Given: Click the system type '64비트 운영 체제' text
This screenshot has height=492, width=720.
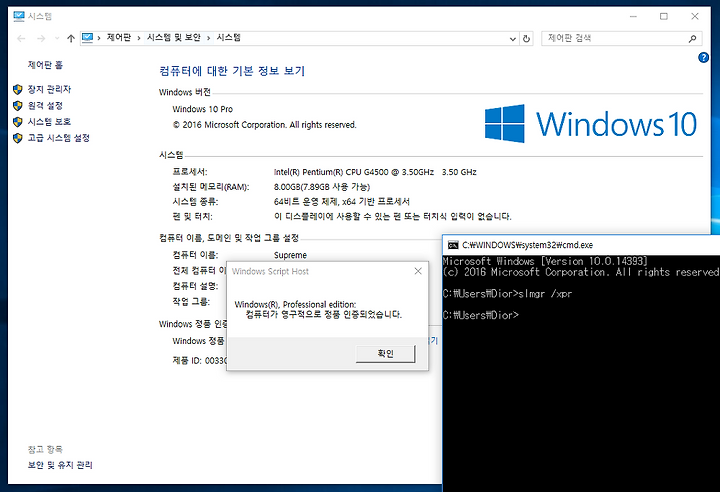Looking at the screenshot, I should point(305,202).
